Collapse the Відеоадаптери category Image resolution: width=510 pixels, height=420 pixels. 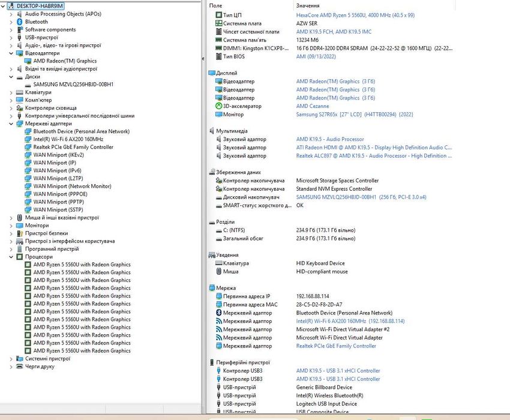click(11, 53)
